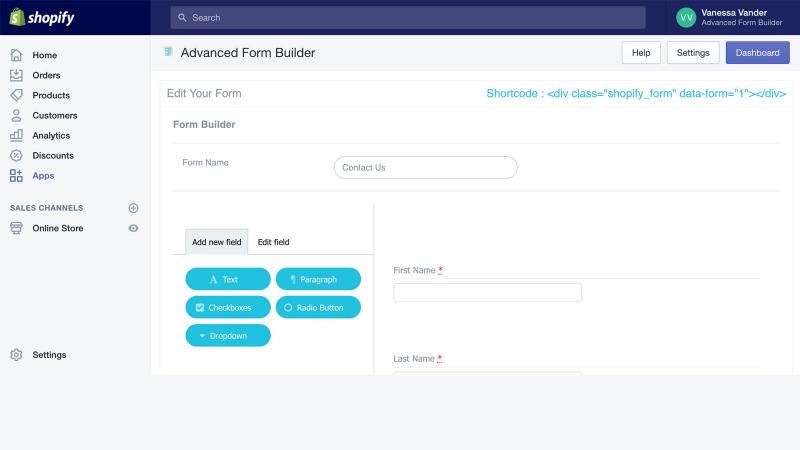Viewport: 800px width, 450px height.
Task: Add a Radio Button field
Action: 318,307
